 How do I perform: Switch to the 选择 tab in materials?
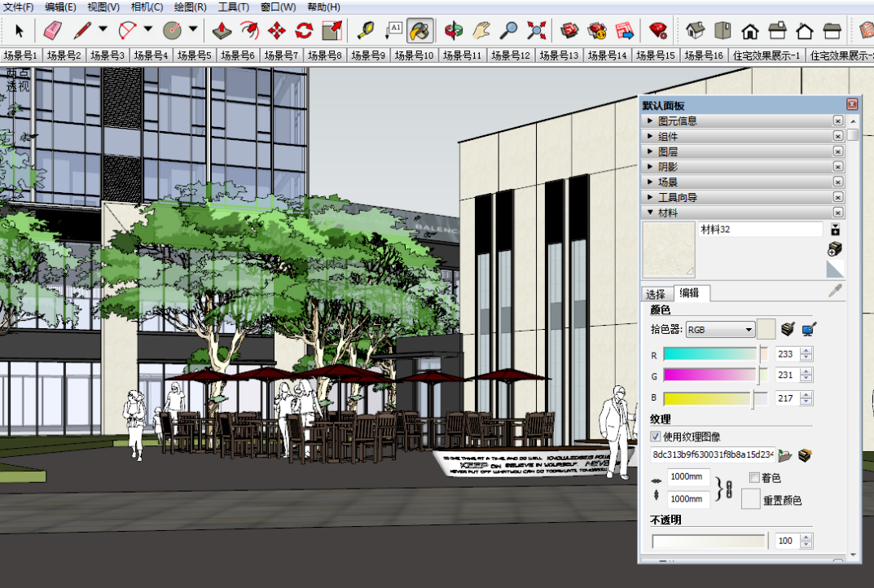(656, 294)
